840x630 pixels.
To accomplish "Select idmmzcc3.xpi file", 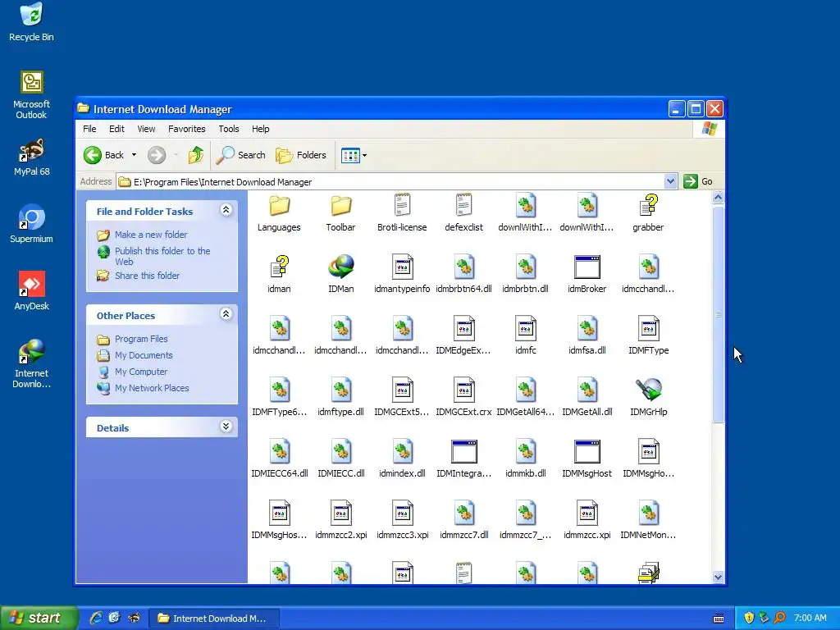I will 402,521.
